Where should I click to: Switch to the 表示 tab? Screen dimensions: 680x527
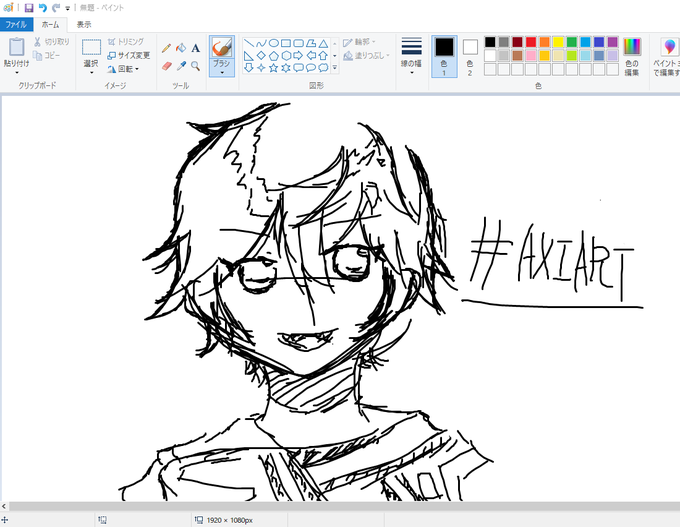(x=84, y=24)
